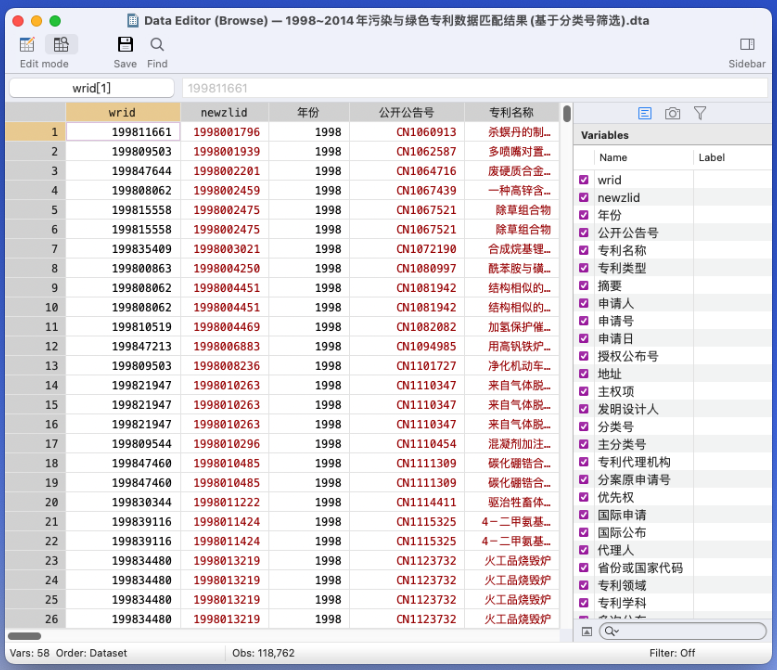Toggle the 摘要 variable checkbox
777x670 pixels.
point(584,285)
